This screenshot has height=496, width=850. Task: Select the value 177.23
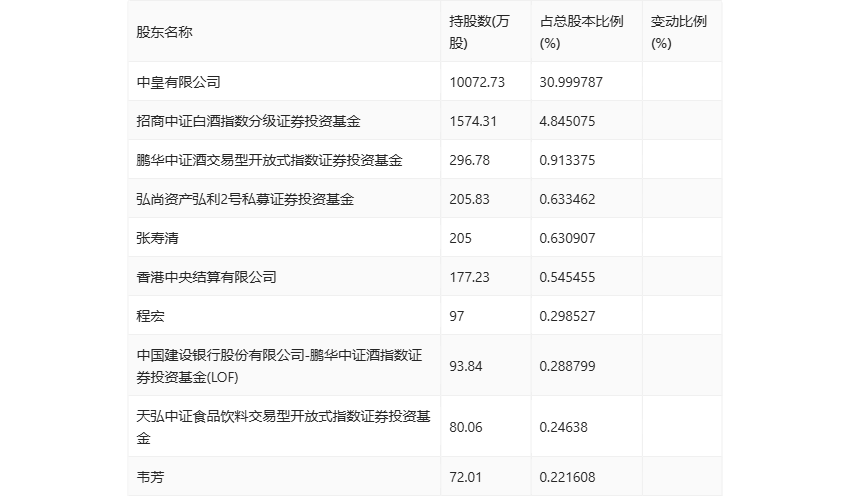click(x=469, y=277)
